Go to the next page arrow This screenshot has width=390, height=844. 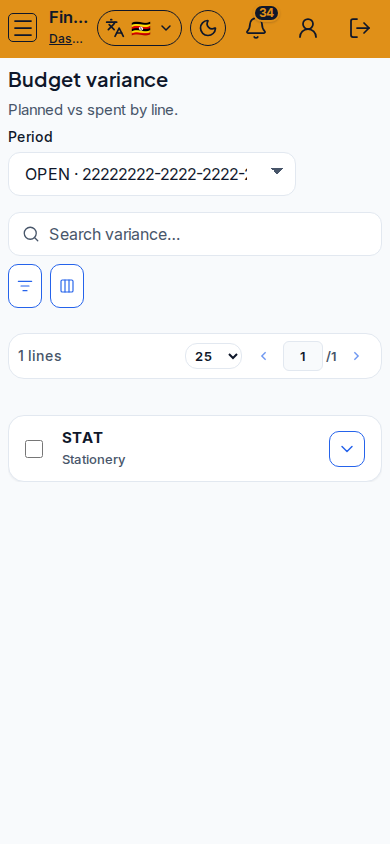(x=356, y=356)
